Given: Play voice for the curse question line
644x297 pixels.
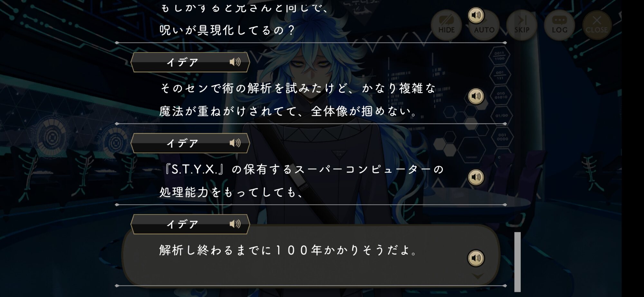Looking at the screenshot, I should (476, 15).
